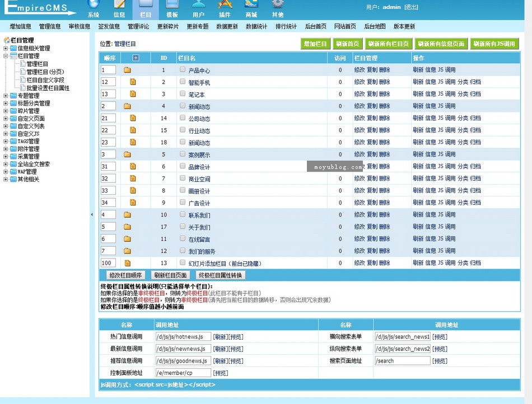The width and height of the screenshot is (532, 404).
Task: Tick the checkbox for 案例展示
Action: pos(183,154)
